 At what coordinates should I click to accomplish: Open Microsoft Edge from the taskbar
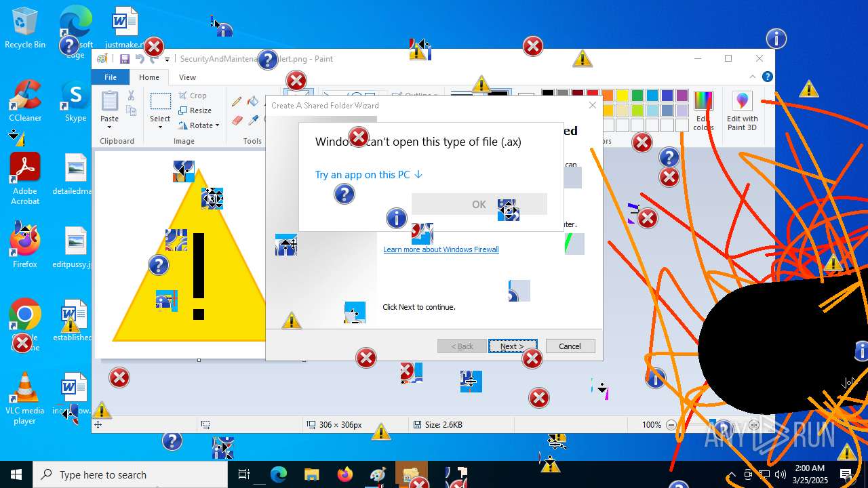coord(279,474)
